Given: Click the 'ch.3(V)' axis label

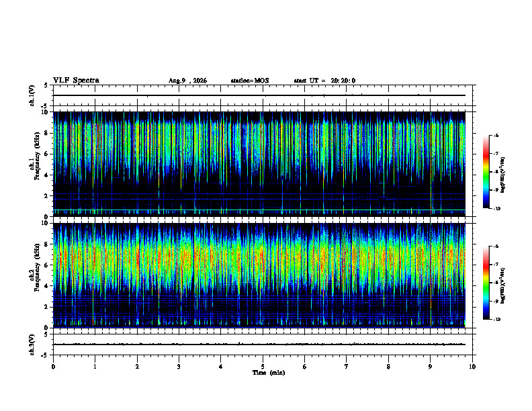Looking at the screenshot, I should 32,345.
